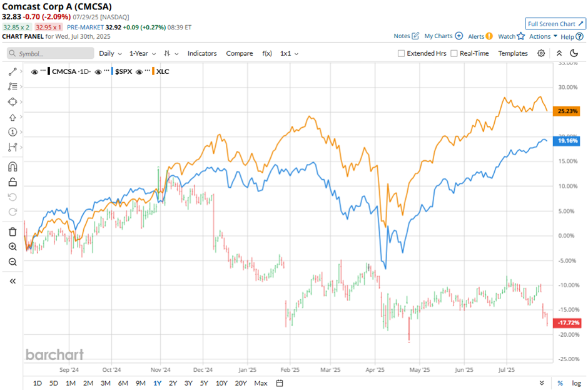This screenshot has height=390, width=588.
Task: Select the numbered annotation tool
Action: pos(13,131)
